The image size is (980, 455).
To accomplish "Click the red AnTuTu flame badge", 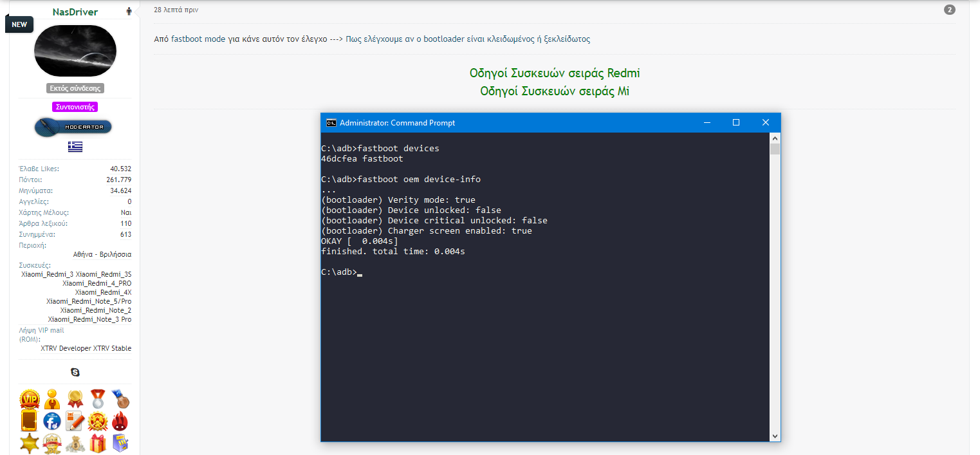I will (120, 422).
